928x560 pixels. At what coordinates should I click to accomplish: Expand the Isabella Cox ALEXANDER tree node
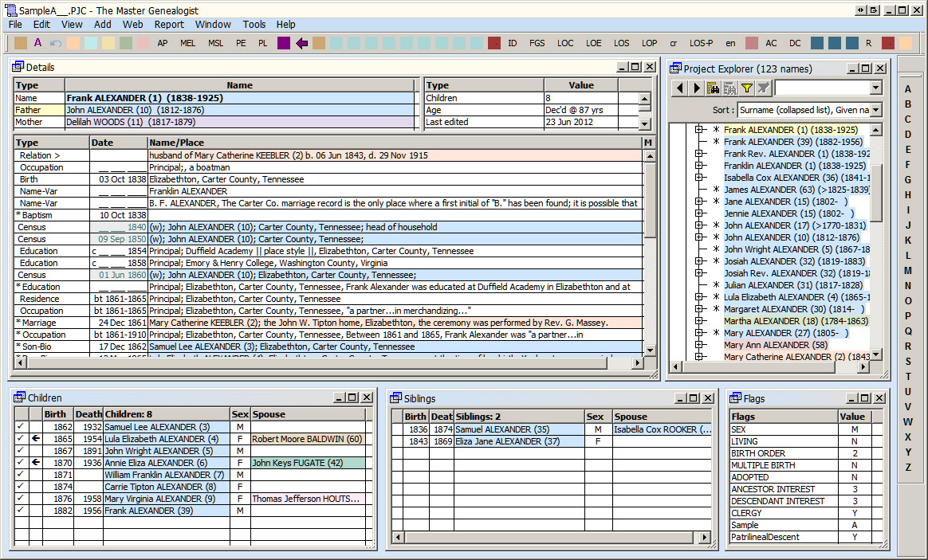[x=700, y=178]
